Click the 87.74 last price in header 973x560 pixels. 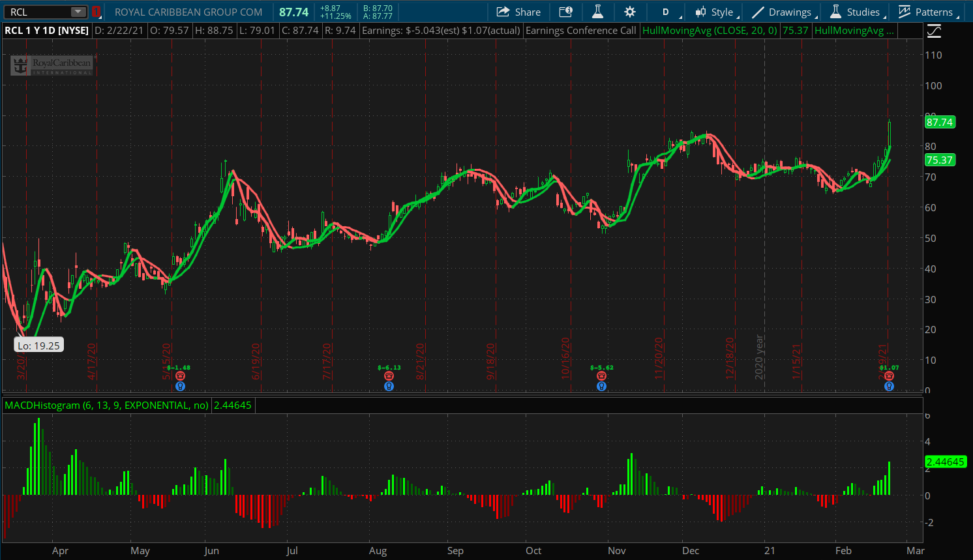point(293,12)
